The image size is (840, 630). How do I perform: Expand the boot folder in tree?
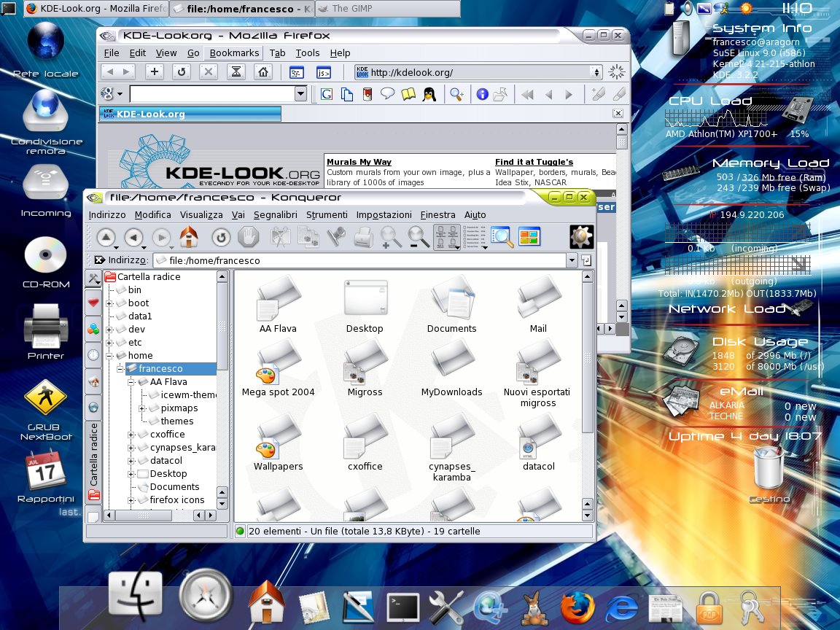point(109,303)
